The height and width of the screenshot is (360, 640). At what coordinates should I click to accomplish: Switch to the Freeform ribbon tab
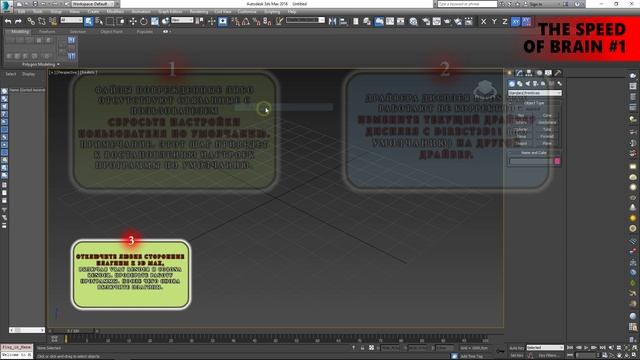pos(47,31)
